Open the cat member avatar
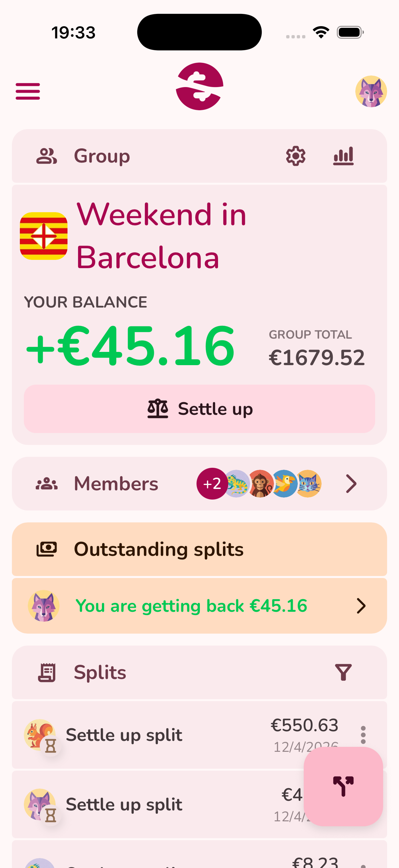Screen dimensions: 399x868 pos(309,484)
